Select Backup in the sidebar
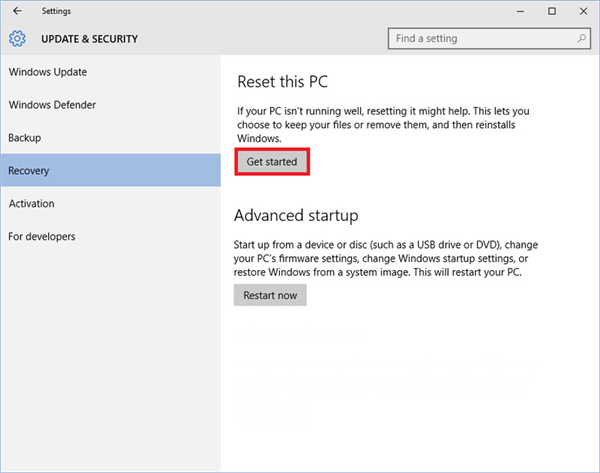600x473 pixels. coord(24,138)
